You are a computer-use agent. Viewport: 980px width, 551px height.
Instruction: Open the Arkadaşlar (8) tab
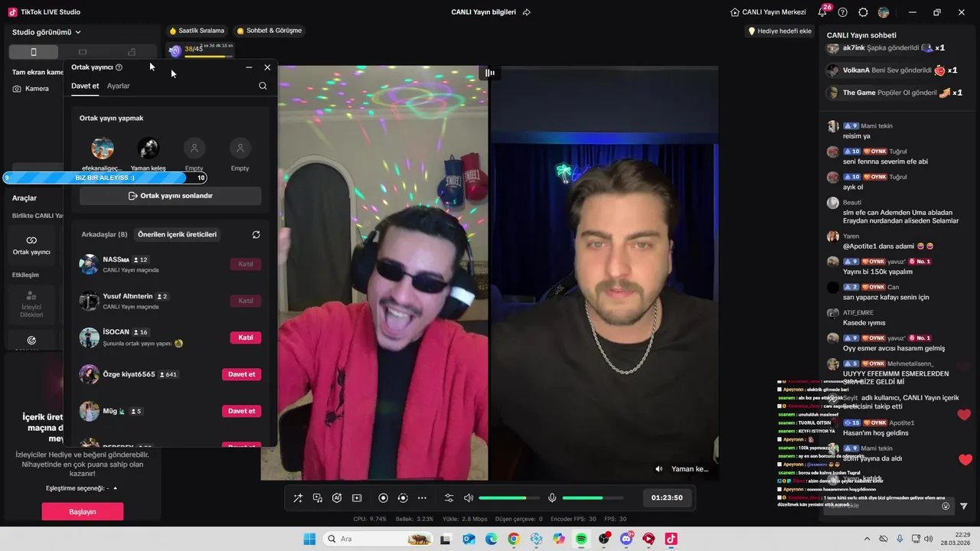(104, 234)
